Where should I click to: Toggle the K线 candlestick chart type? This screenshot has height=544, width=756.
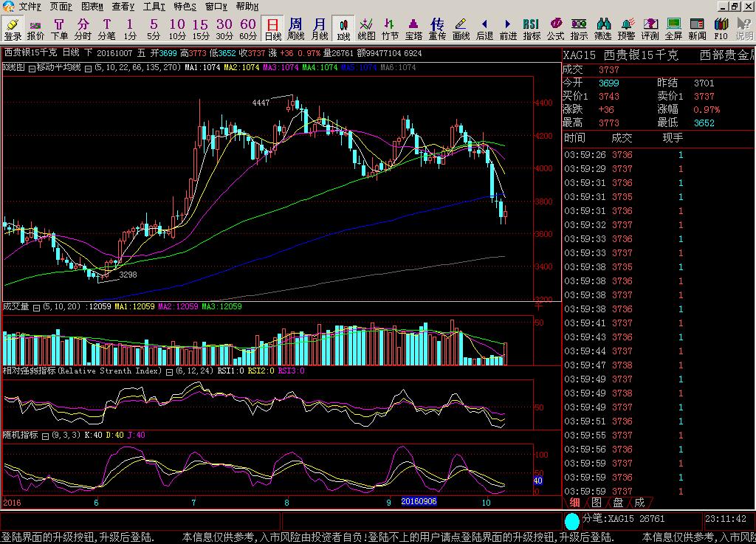pyautogui.click(x=343, y=29)
